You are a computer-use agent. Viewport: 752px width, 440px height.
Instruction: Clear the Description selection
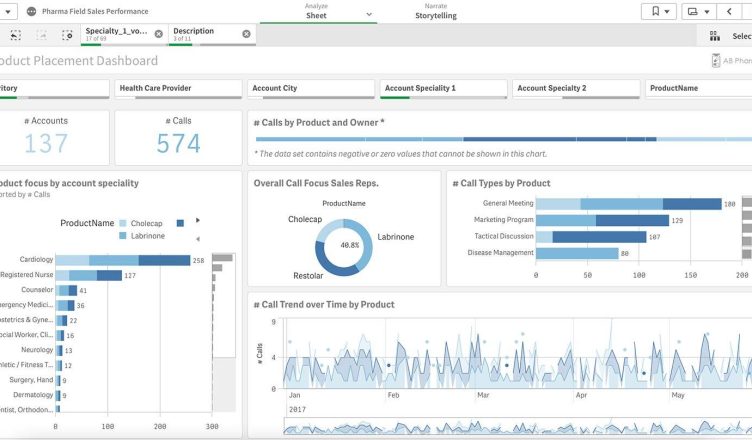[x=246, y=34]
